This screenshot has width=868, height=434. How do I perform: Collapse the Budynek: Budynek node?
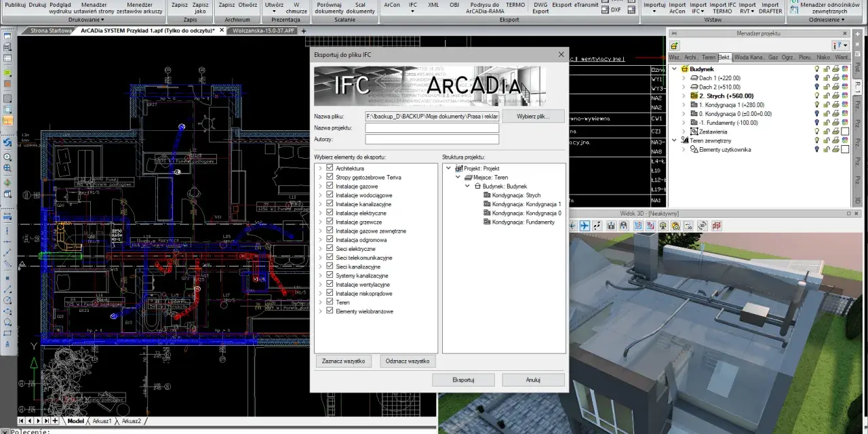pos(467,186)
